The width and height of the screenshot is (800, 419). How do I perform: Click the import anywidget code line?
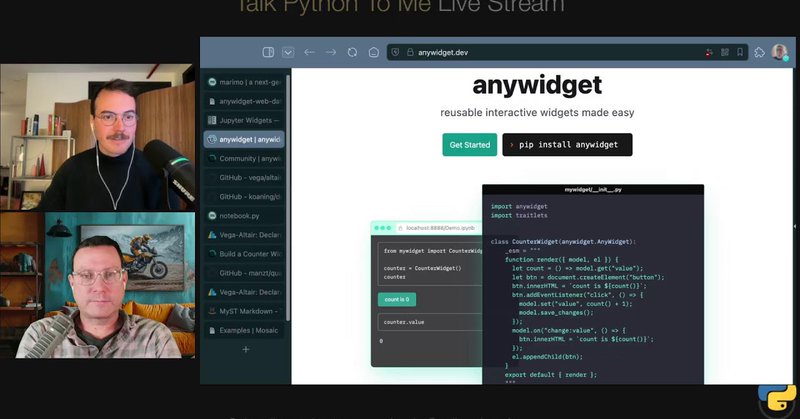coord(519,207)
